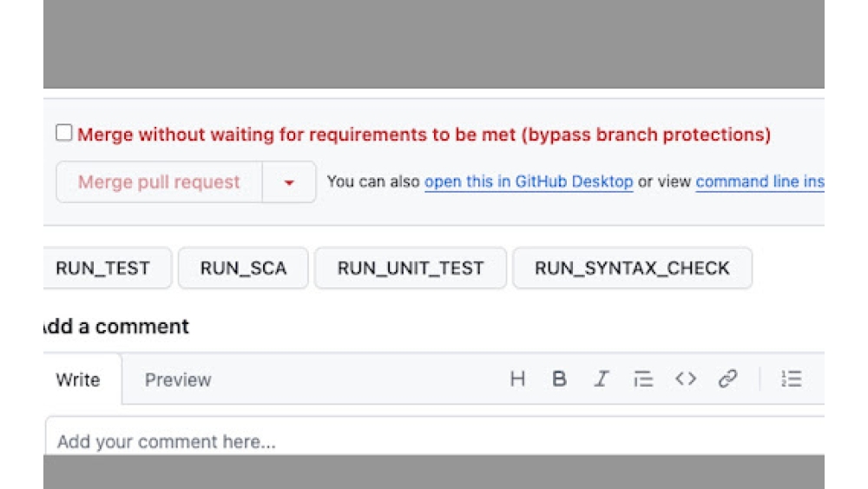The width and height of the screenshot is (868, 489).
Task: Add a hyperlink using the link icon
Action: (727, 379)
